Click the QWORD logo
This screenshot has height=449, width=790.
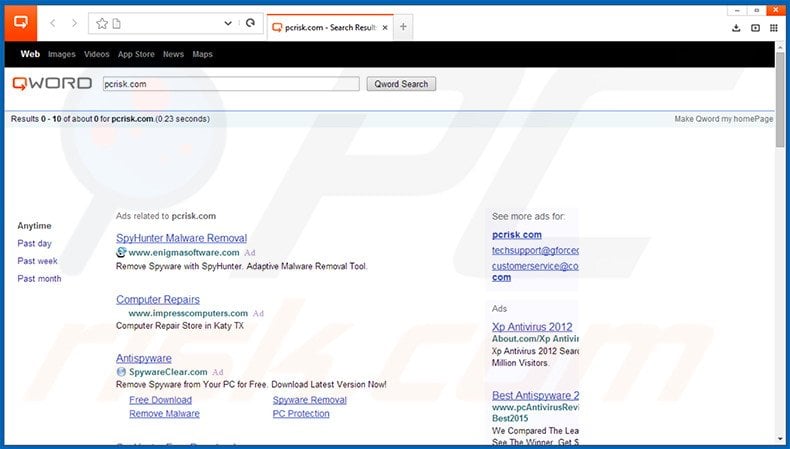[52, 84]
